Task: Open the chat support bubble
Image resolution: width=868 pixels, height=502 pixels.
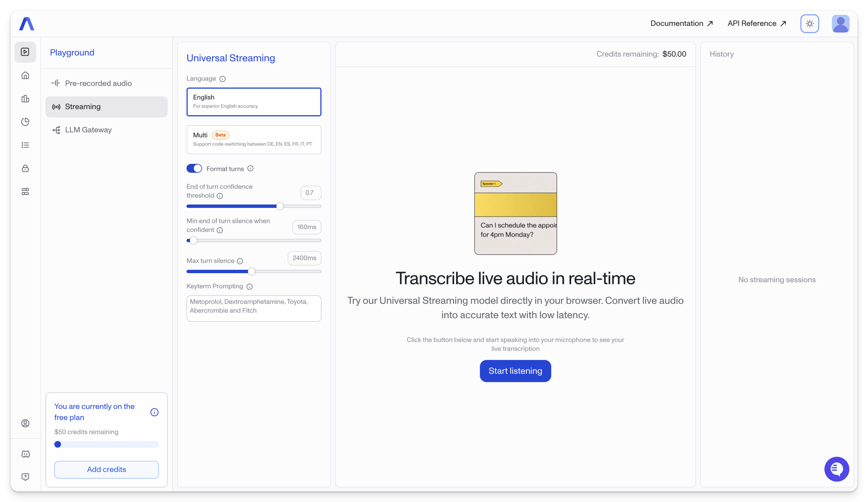Action: coord(836,469)
